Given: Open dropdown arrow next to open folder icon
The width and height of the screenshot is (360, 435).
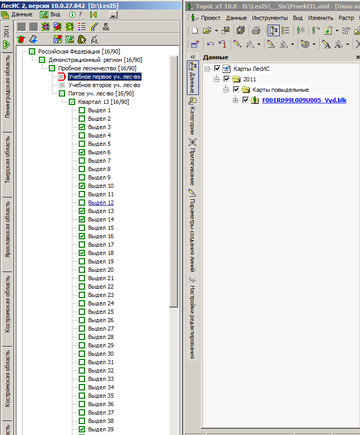Looking at the screenshot, I should pos(216,31).
